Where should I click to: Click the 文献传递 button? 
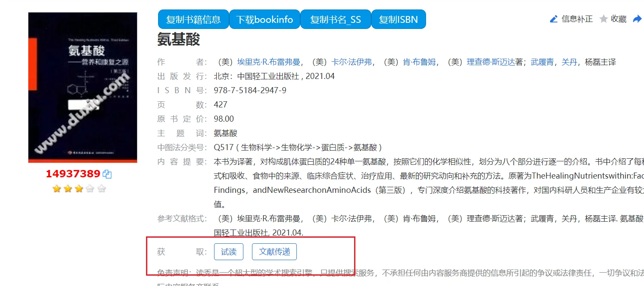(274, 252)
